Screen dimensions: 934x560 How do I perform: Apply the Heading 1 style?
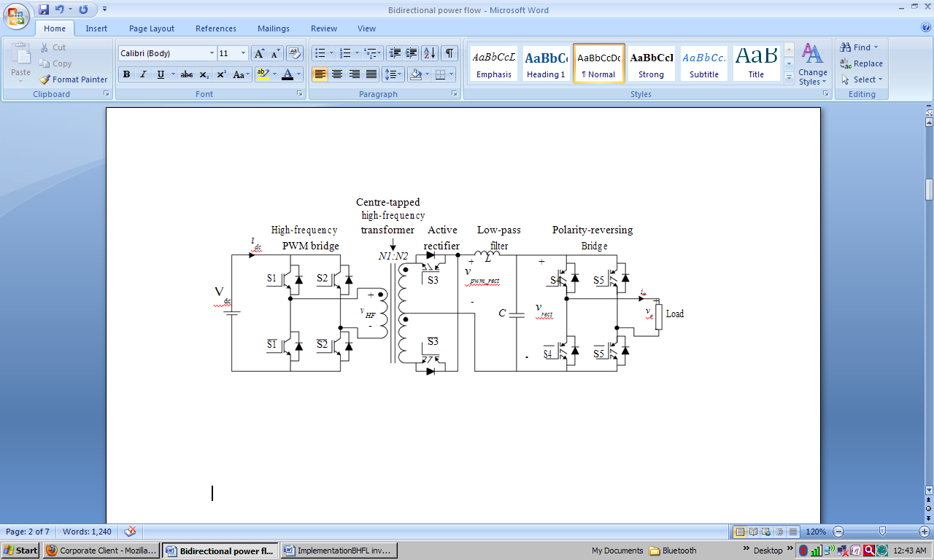(547, 64)
